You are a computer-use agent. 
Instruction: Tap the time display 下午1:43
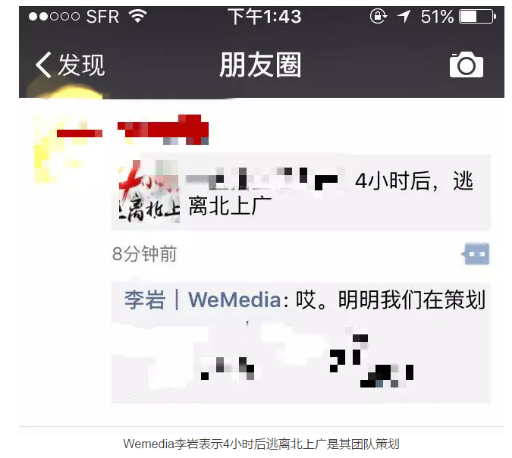(x=265, y=16)
